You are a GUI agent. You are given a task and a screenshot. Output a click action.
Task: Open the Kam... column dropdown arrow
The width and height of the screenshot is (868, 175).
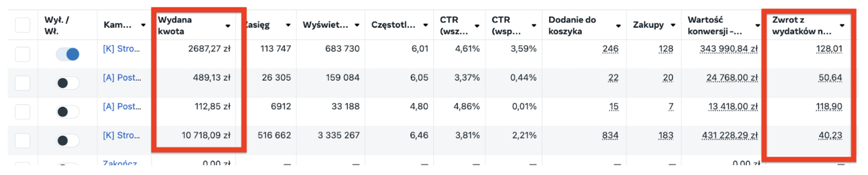point(143,25)
